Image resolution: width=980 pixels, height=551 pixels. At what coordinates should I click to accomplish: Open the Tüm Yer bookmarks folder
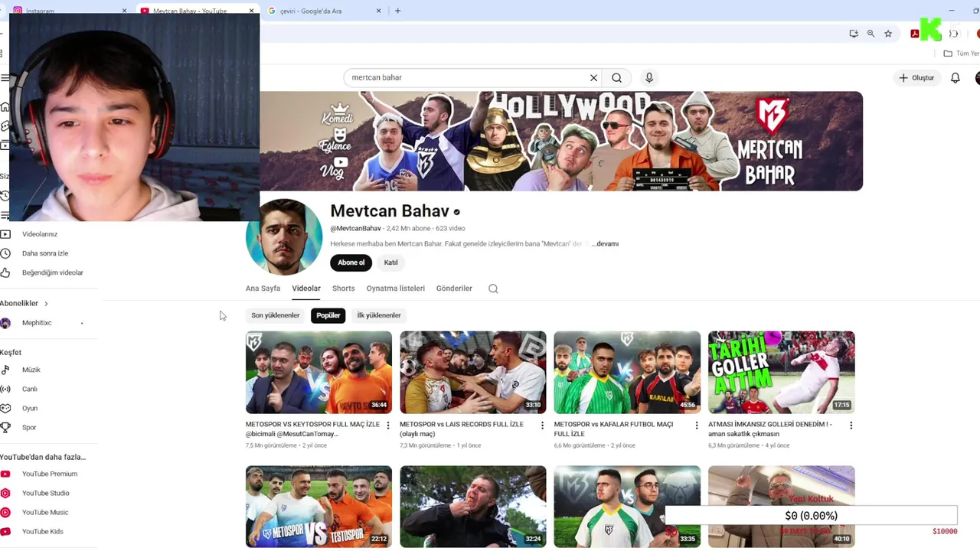pos(961,54)
